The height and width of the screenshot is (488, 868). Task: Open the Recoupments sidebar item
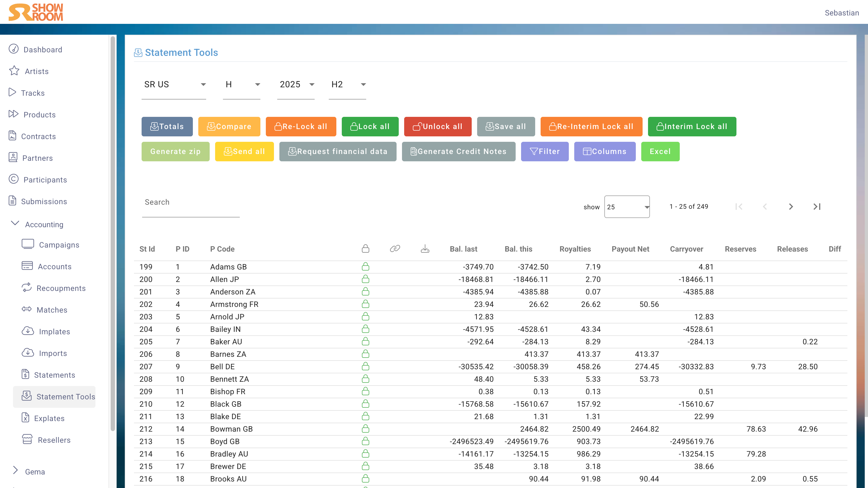pos(61,288)
